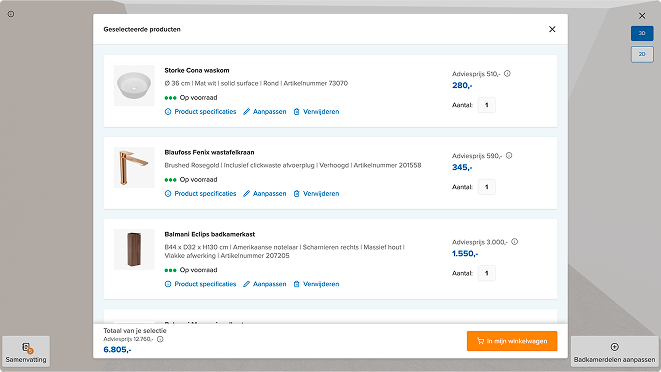Click the info icon next to Adviesprijs 590,-
Viewport: 661px width, 372px height.
(509, 156)
